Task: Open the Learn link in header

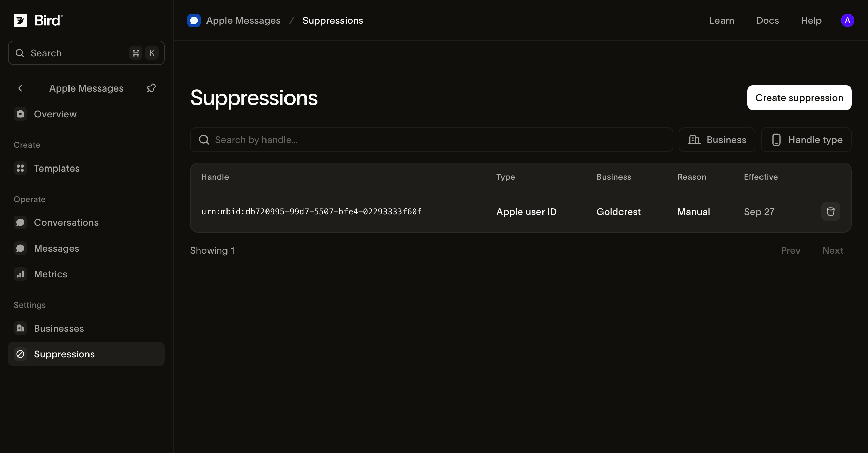Action: click(x=722, y=20)
